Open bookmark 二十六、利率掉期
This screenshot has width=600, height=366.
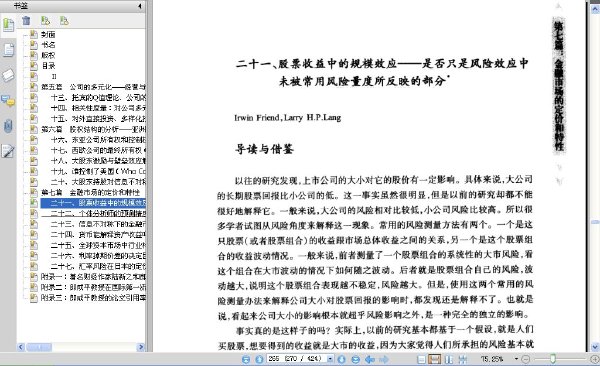[98, 255]
